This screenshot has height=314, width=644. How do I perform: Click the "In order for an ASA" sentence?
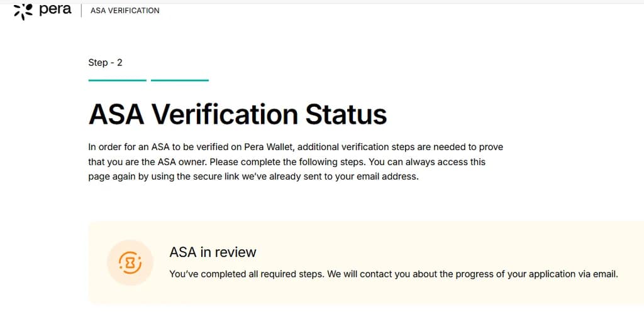(126, 147)
